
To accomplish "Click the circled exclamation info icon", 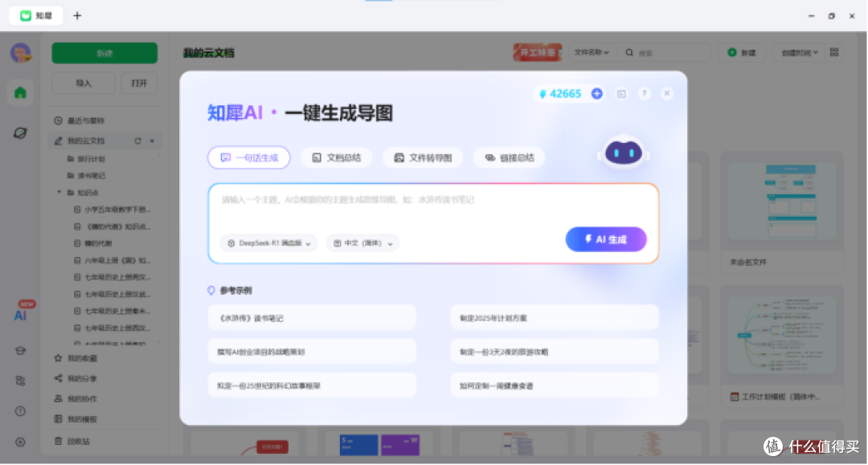I will click(x=20, y=411).
